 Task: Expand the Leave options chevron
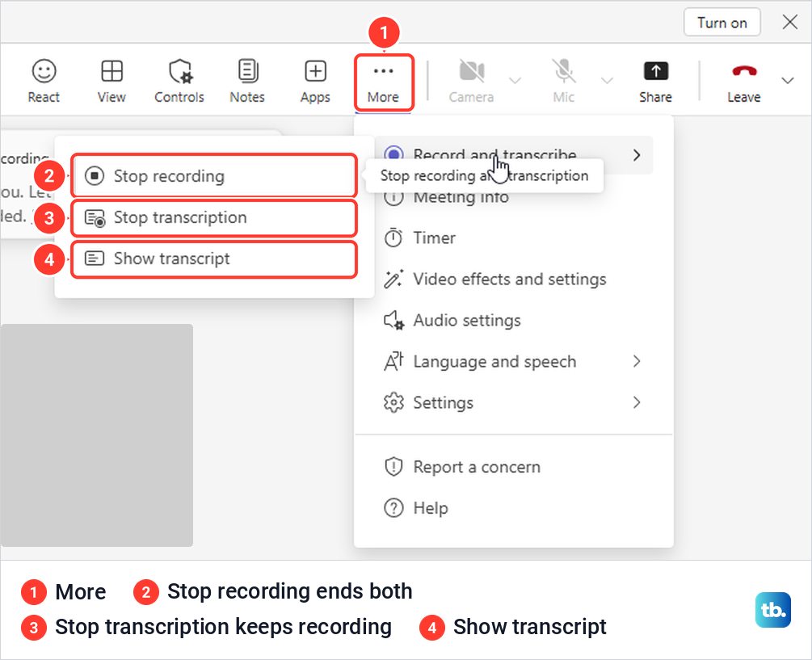788,80
